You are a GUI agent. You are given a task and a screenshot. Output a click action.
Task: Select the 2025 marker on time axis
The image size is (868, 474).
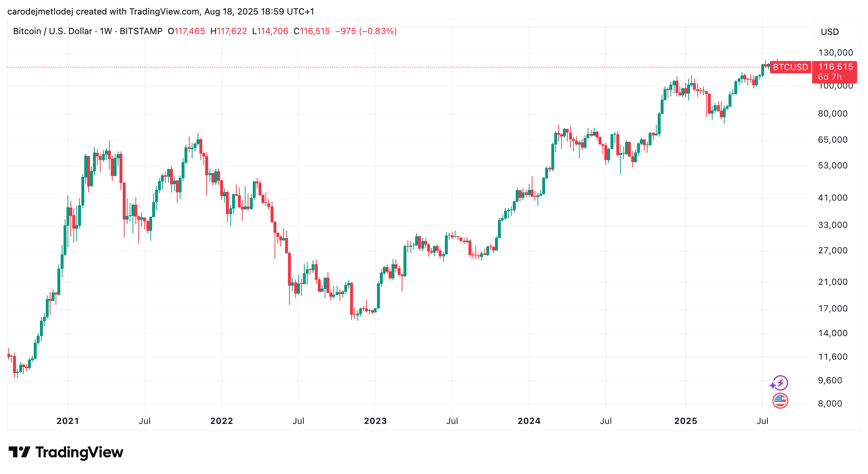[x=686, y=421]
